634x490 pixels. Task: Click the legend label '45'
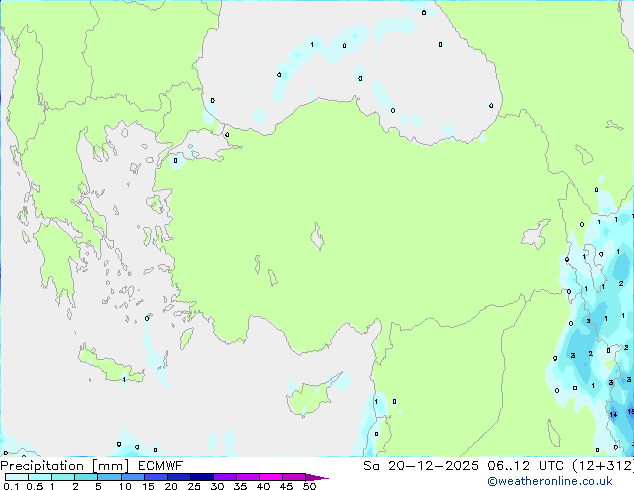(286, 486)
